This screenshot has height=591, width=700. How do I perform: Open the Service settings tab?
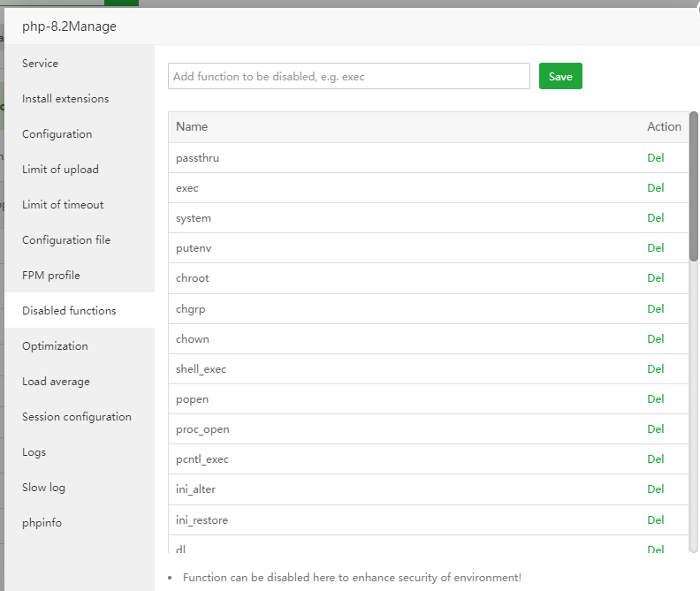click(x=41, y=64)
